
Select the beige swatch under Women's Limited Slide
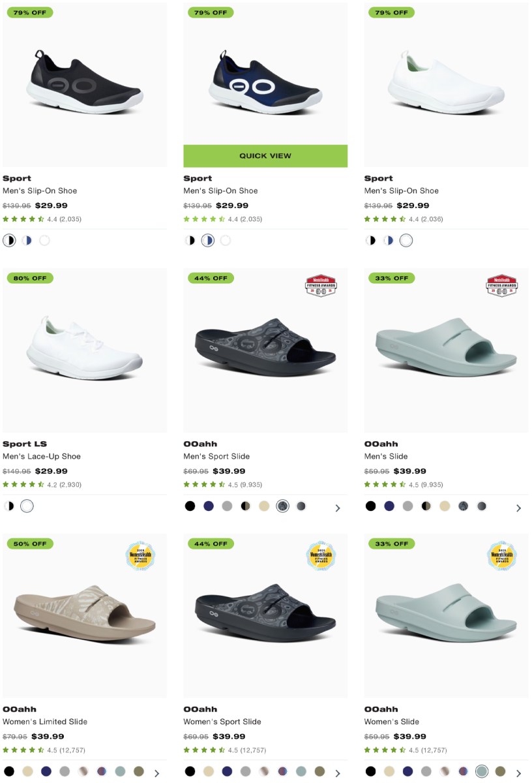click(28, 773)
